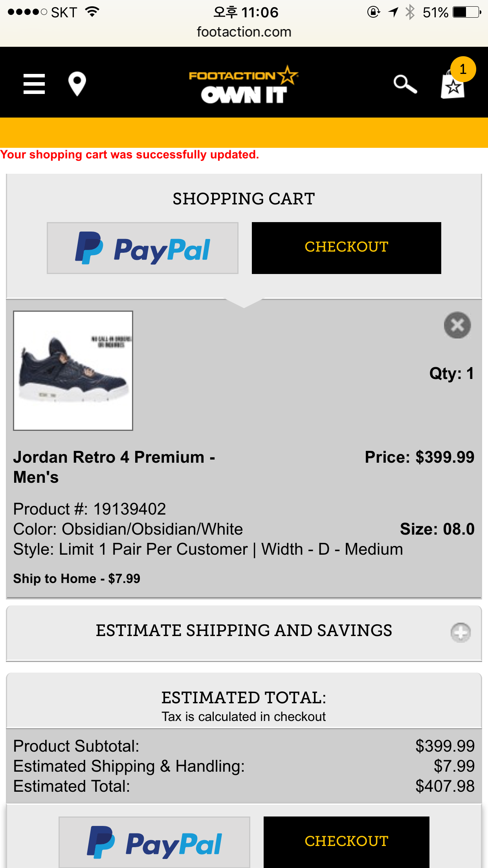Tap the Shopping Cart heading

[244, 199]
